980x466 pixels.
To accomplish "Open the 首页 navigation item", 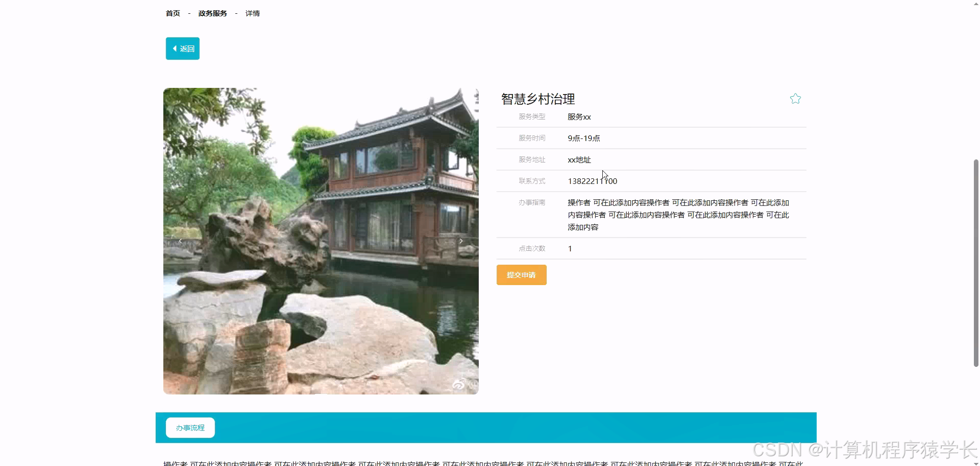I will tap(172, 13).
